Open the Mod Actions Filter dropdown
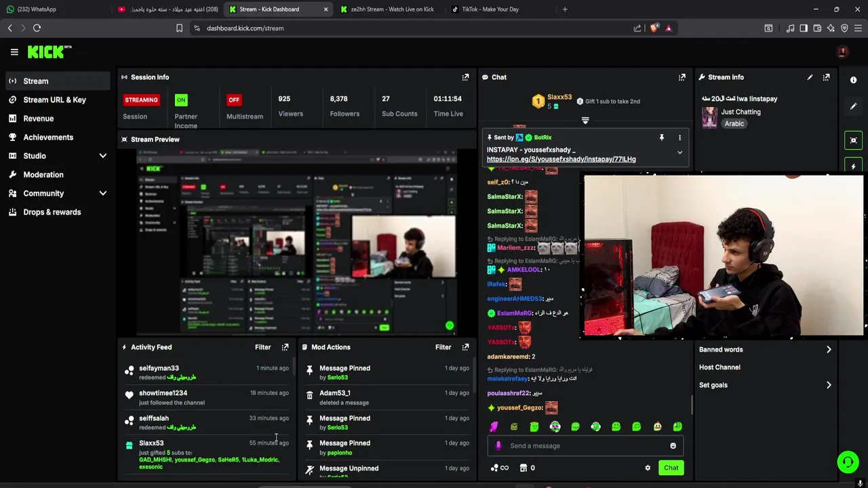The height and width of the screenshot is (488, 868). [x=443, y=347]
